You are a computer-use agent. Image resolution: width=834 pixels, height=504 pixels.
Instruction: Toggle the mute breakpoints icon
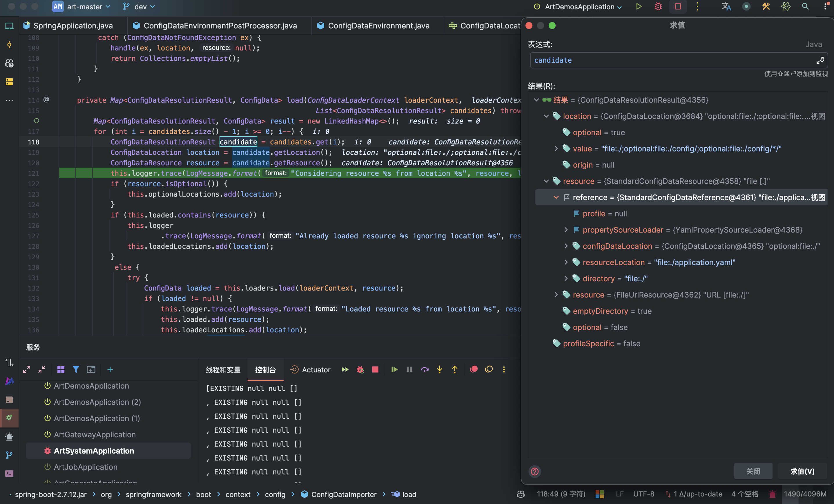[489, 369]
